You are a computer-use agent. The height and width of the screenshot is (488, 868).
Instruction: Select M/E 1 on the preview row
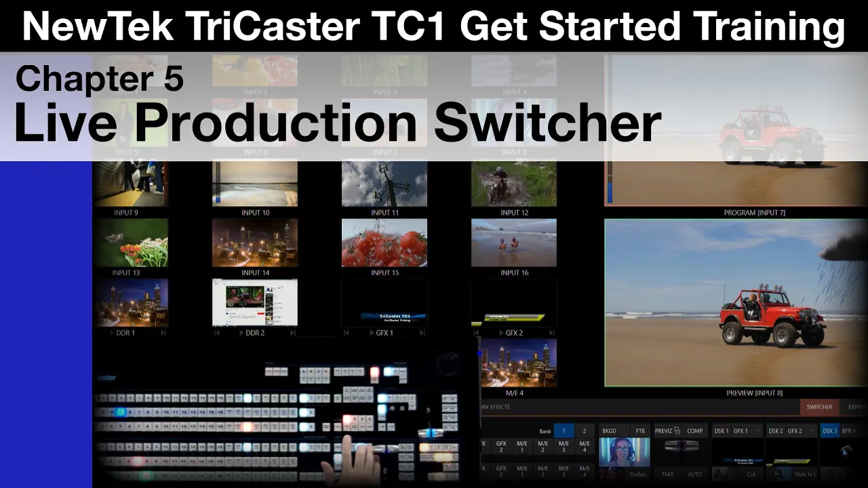click(522, 471)
